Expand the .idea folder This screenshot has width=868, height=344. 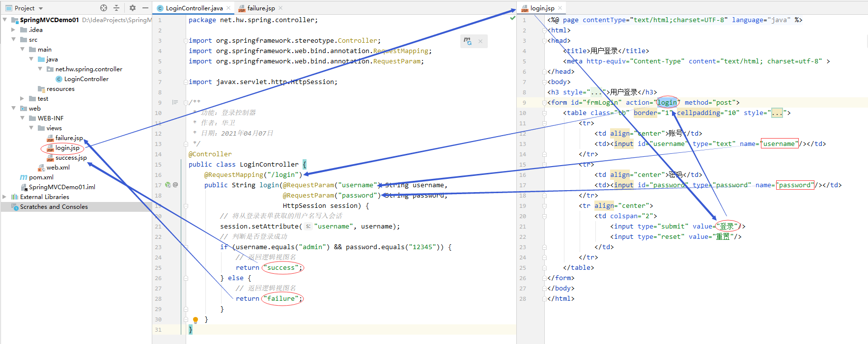tap(13, 30)
